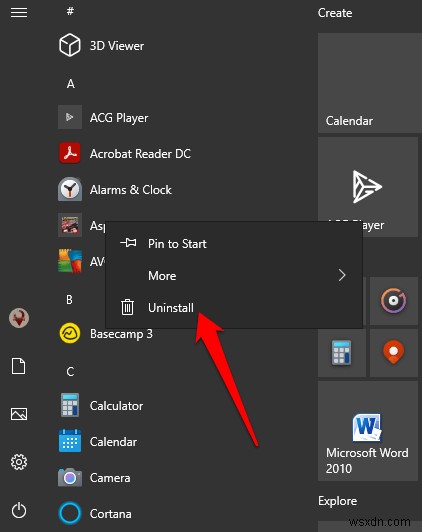Launch ACG Player by its label
422x532 pixels.
click(x=119, y=118)
